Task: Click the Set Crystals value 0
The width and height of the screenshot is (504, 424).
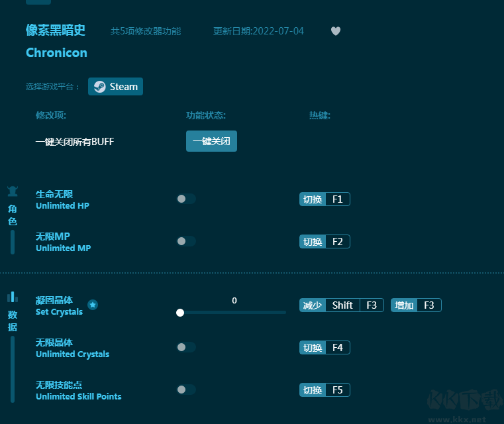Action: (x=234, y=301)
